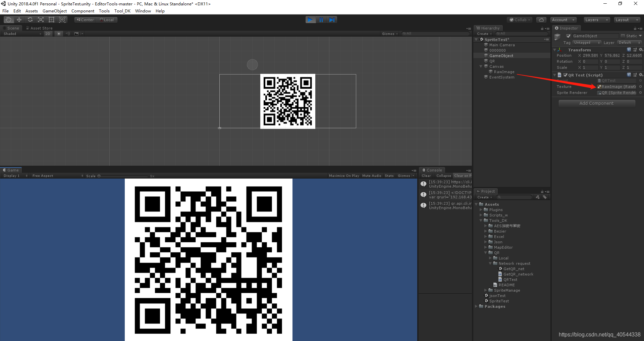Screen dimensions: 644x341
Task: Click the Add Component button
Action: click(x=597, y=103)
